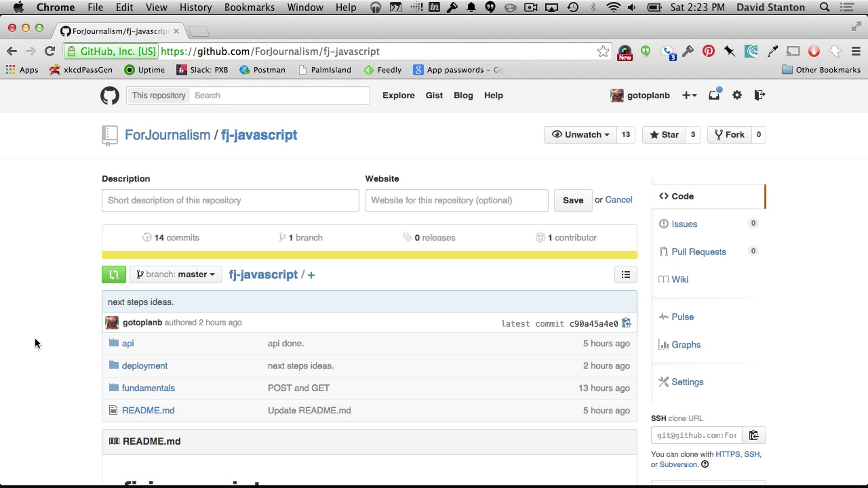Click the Website for this repository field
The image size is (868, 488).
point(457,200)
